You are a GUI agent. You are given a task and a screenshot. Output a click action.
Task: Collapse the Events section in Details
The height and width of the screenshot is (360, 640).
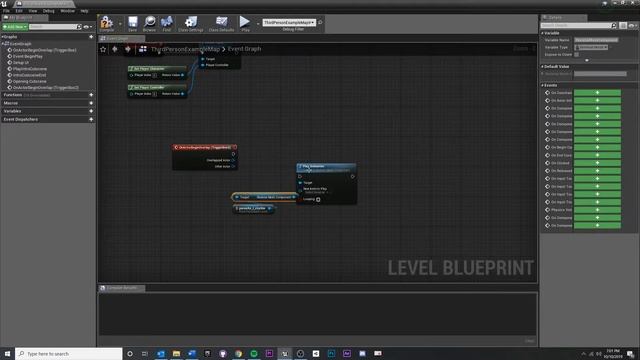pyautogui.click(x=542, y=85)
